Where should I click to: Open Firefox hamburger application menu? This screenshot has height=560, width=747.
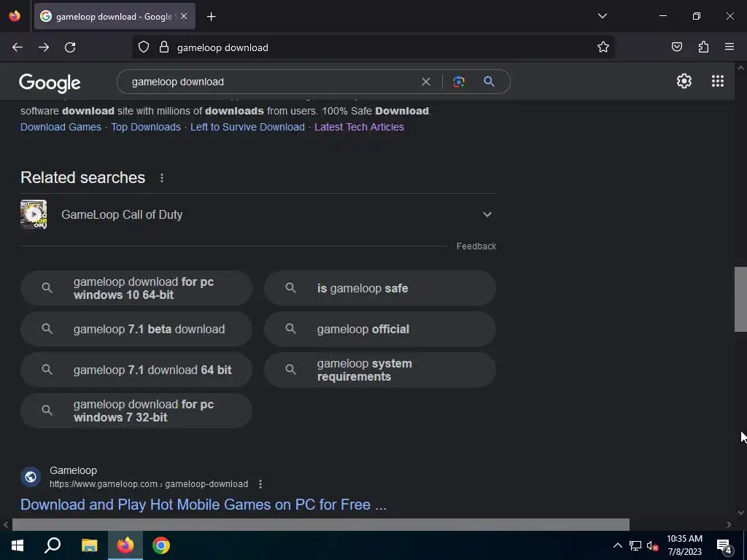coord(729,47)
